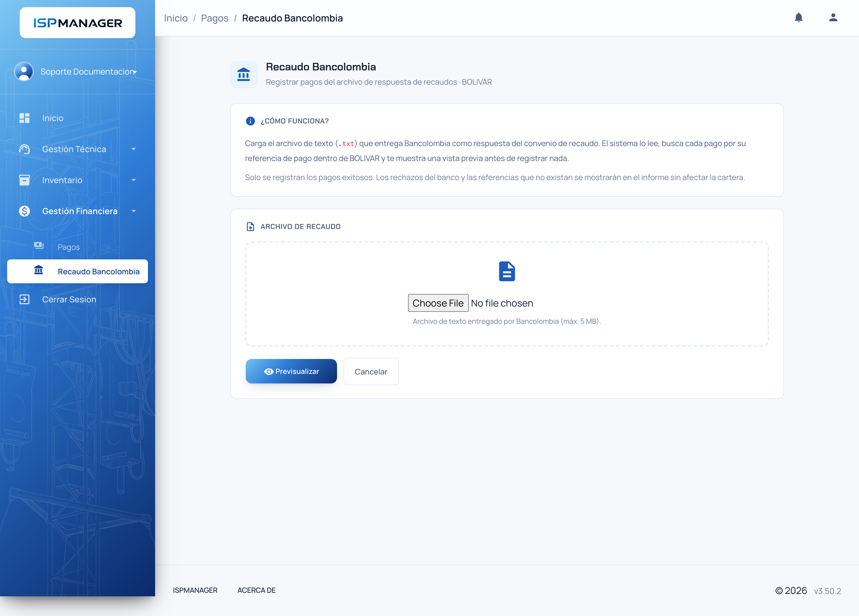Go to Inicio in the sidebar
The width and height of the screenshot is (859, 616).
[77, 118]
